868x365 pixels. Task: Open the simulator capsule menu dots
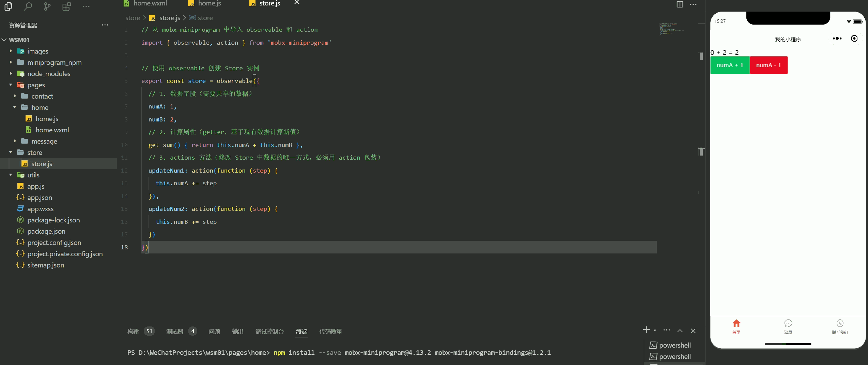click(837, 39)
